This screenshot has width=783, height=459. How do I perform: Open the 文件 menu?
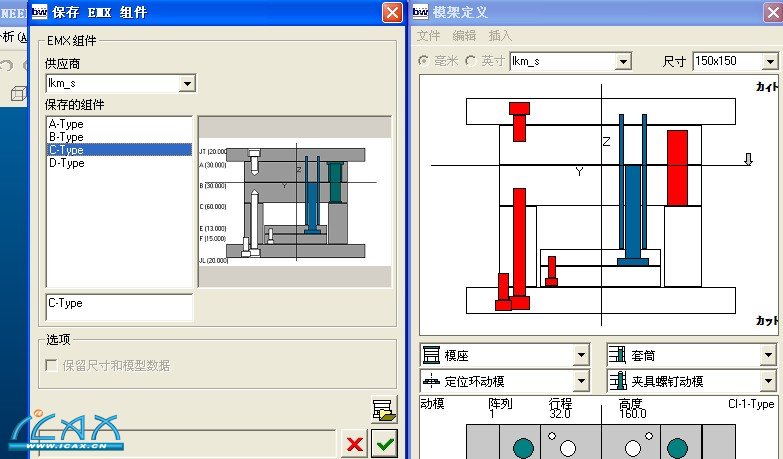click(428, 35)
